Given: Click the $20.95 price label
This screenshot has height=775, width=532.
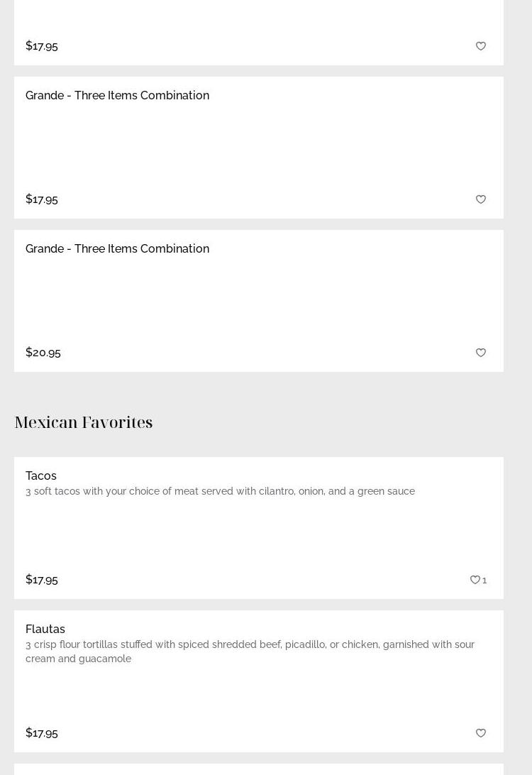Looking at the screenshot, I should (43, 352).
